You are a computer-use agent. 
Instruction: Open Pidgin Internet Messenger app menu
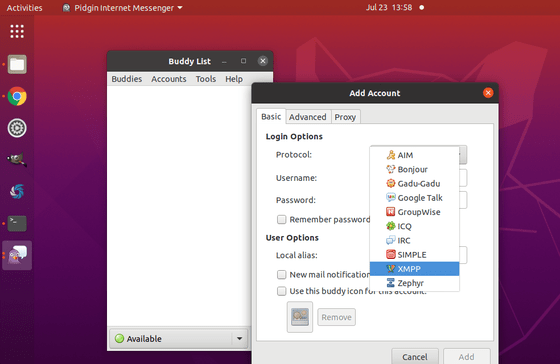tap(122, 8)
